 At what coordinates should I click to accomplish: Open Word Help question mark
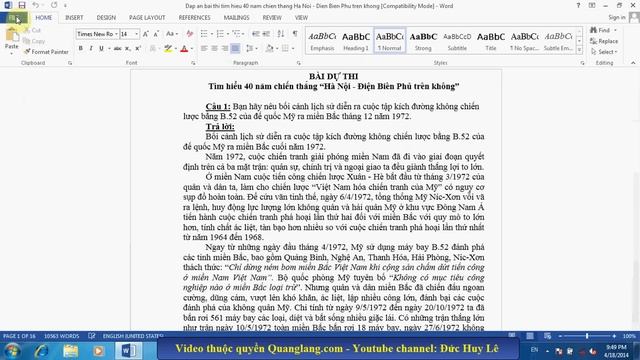(x=578, y=6)
